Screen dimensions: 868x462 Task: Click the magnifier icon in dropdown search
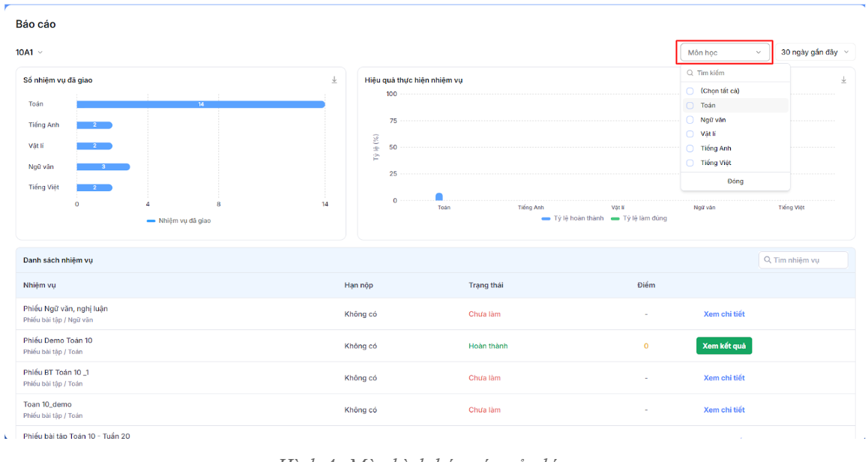pyautogui.click(x=690, y=73)
